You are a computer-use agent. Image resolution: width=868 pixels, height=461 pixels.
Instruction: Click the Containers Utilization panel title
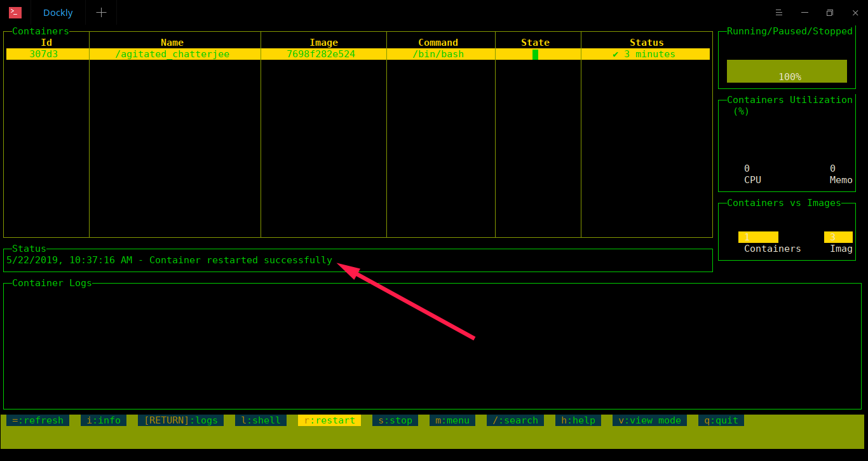790,100
